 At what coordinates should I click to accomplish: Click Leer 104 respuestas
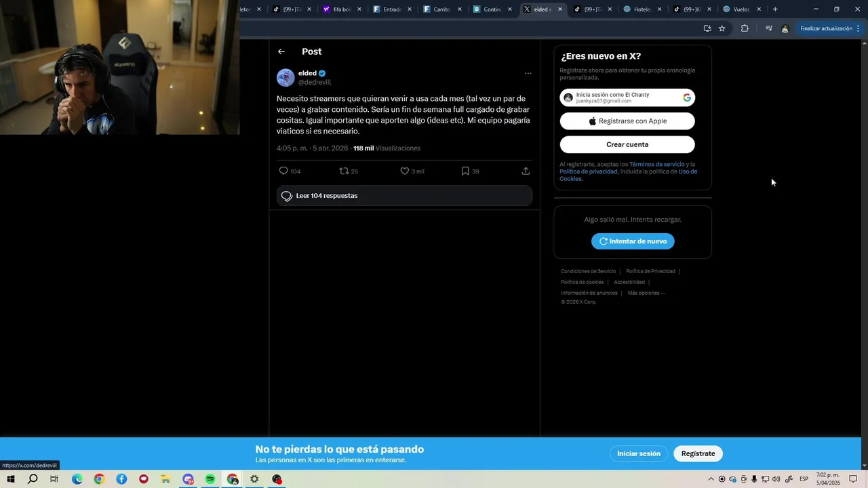pos(404,196)
